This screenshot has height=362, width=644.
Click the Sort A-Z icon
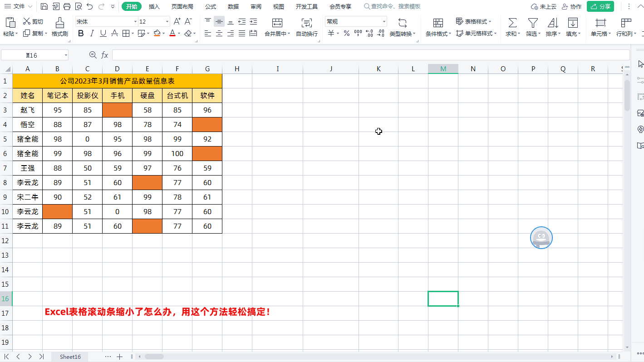pos(553,23)
